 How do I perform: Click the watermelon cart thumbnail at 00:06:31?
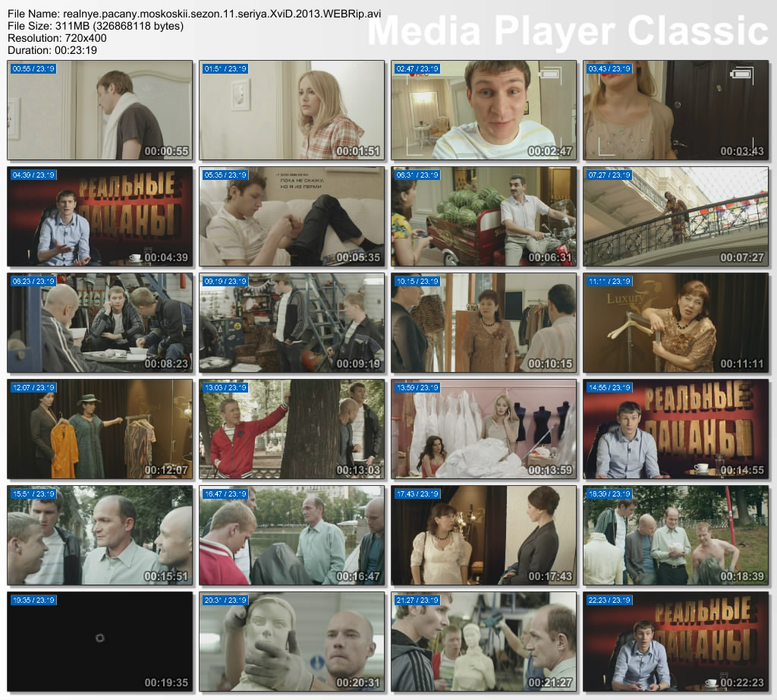point(484,217)
